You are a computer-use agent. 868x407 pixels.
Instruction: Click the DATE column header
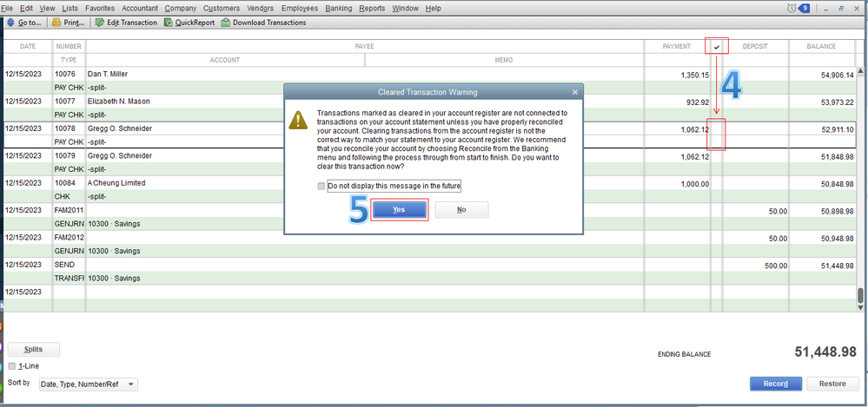(28, 47)
